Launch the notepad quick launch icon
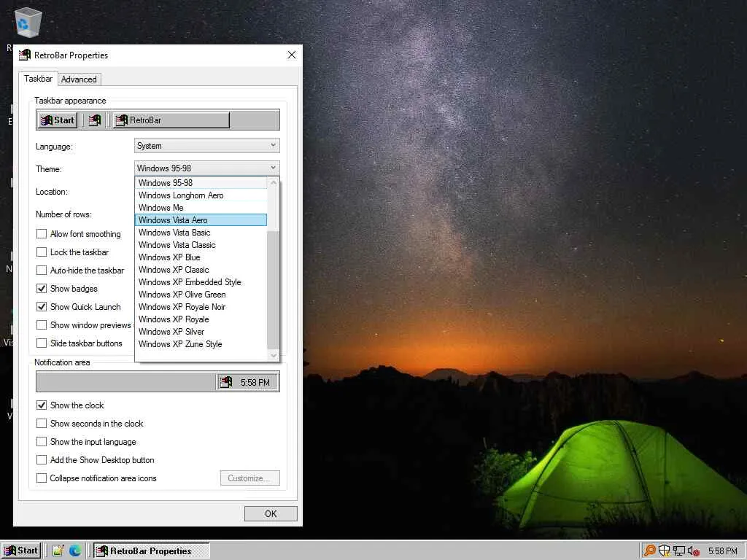This screenshot has width=747, height=560. click(x=58, y=551)
